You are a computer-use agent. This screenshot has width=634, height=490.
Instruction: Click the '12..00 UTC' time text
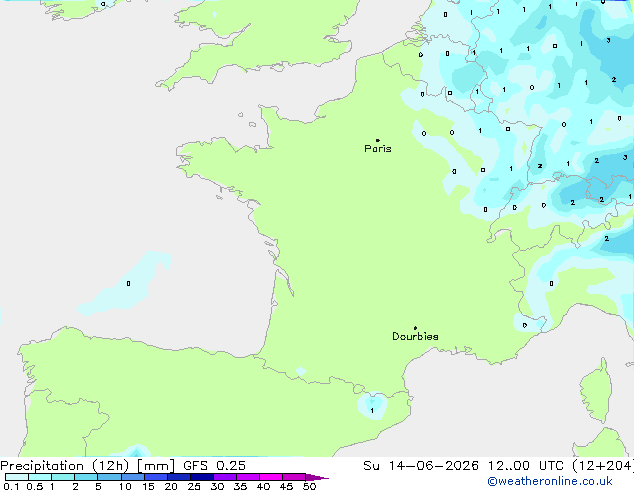point(525,466)
